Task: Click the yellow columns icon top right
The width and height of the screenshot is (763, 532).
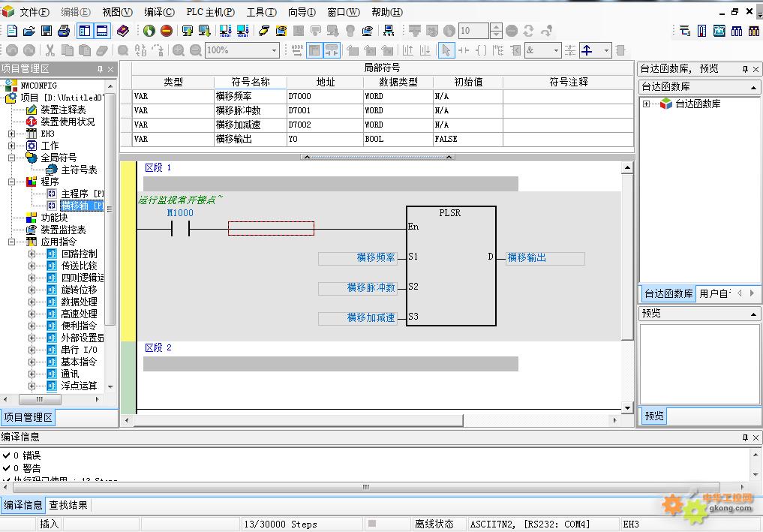Action: tap(754, 31)
